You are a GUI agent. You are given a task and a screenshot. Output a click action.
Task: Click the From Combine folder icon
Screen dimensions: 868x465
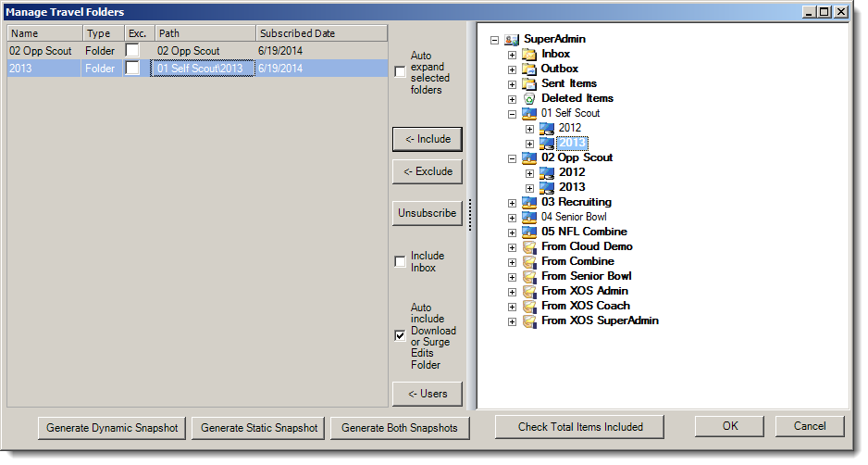[x=529, y=261]
